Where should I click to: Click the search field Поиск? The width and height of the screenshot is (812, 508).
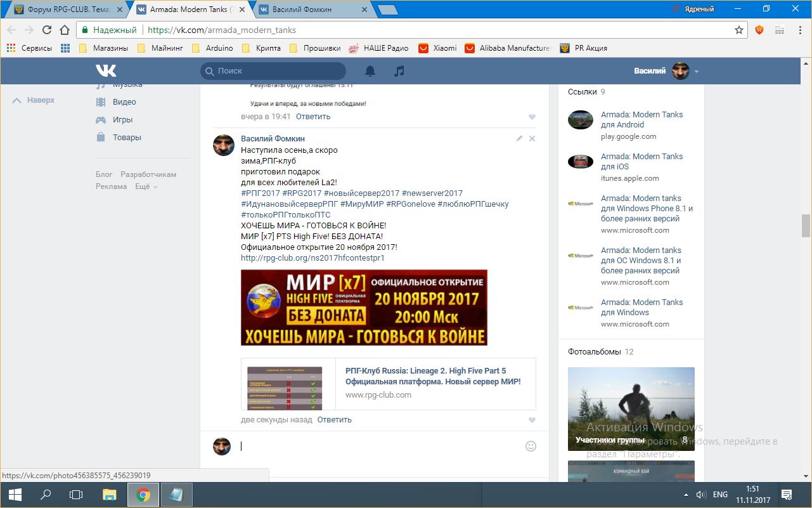[273, 71]
